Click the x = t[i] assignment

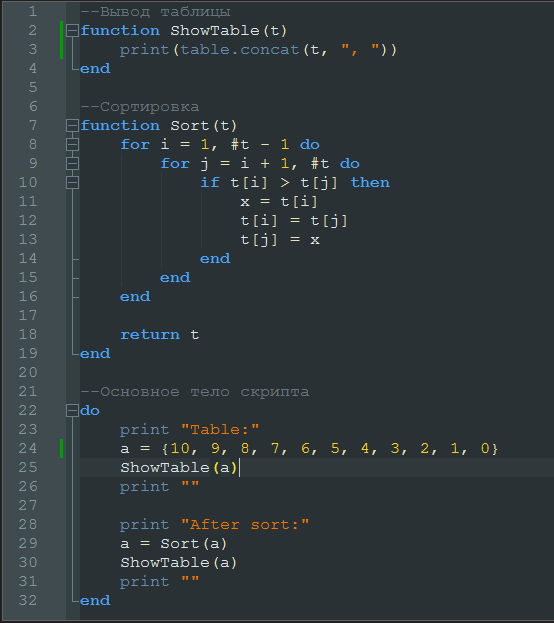(x=279, y=201)
